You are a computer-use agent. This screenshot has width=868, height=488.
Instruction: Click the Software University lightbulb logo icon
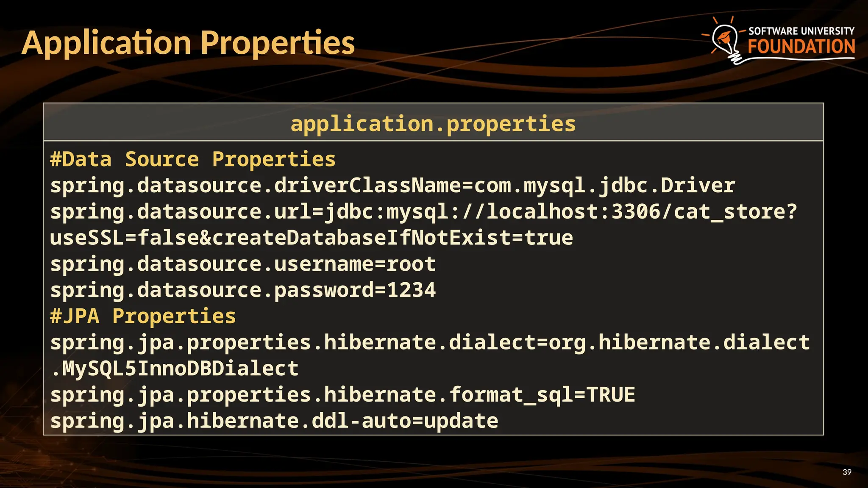(x=726, y=41)
